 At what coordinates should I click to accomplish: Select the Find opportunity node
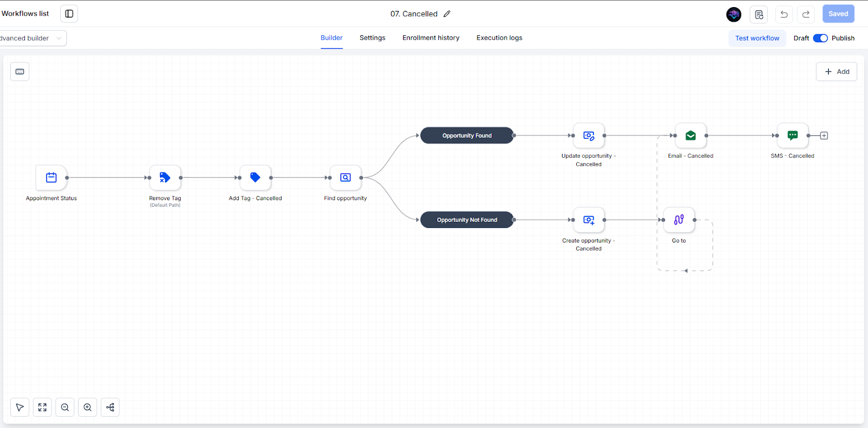coord(346,177)
